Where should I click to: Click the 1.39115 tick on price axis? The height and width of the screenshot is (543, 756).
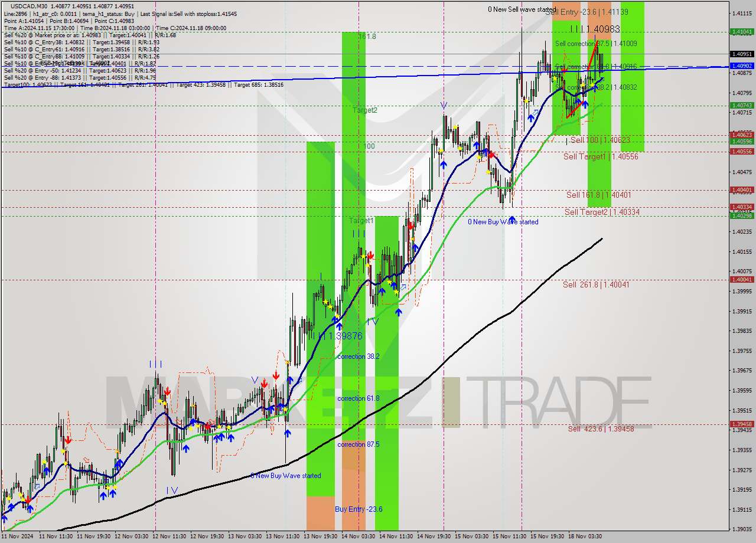[742, 509]
